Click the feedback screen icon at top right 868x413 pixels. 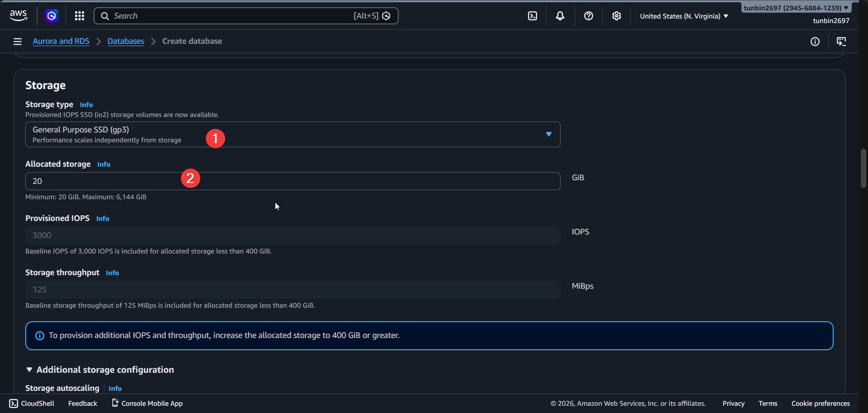pos(842,42)
